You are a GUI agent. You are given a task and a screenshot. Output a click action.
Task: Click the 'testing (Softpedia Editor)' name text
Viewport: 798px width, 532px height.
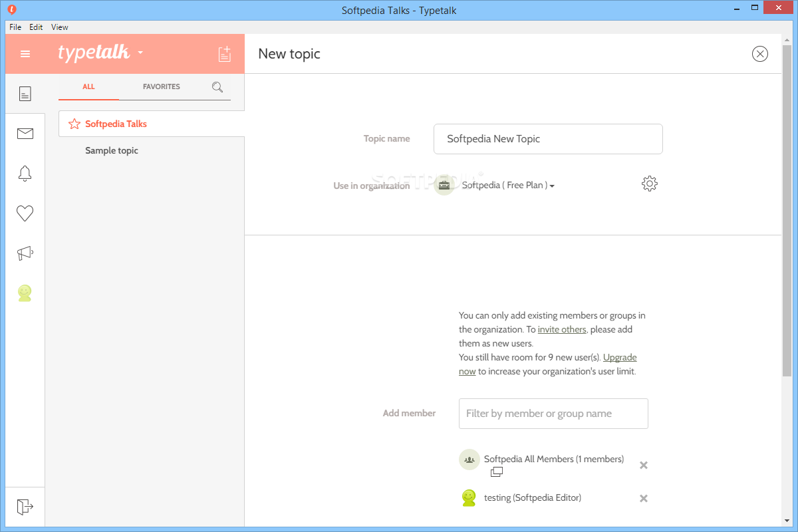[533, 497]
